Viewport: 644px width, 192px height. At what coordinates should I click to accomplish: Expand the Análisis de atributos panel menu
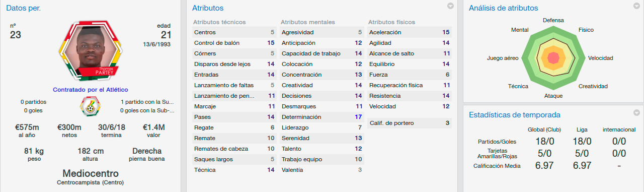(637, 6)
